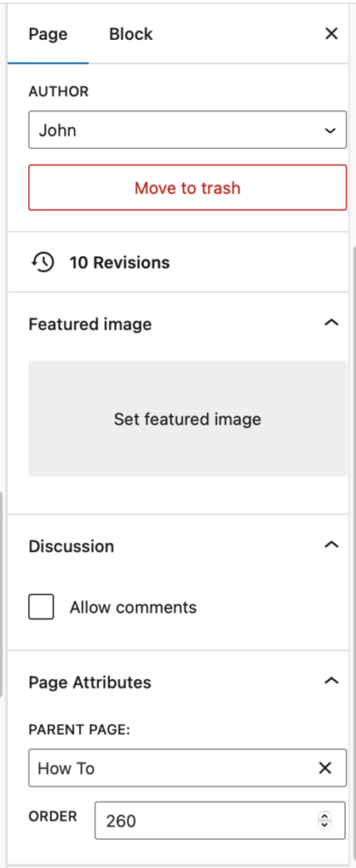Select the Page tab
Screen dimensions: 356x868
pyautogui.click(x=48, y=34)
